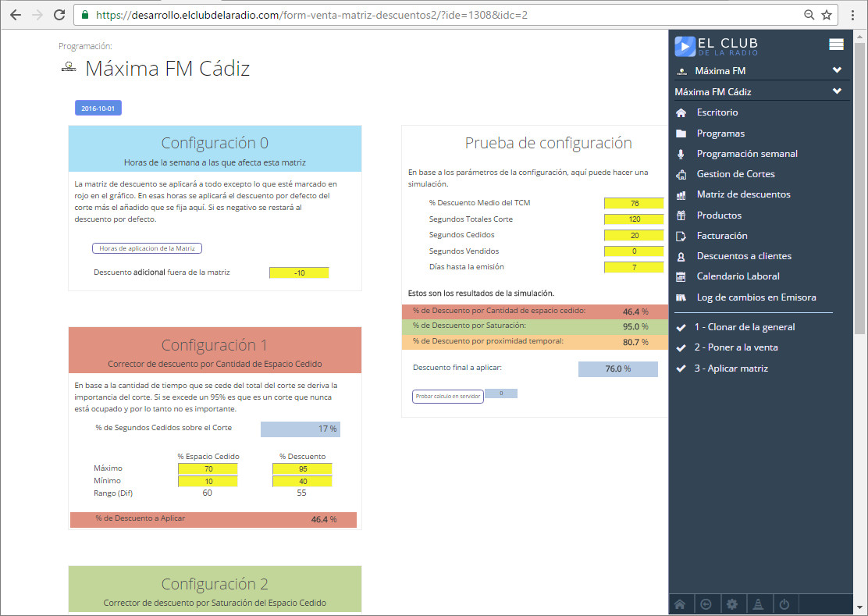Click the Descuento adicional fuera de la matriz field
The width and height of the screenshot is (868, 616).
click(x=299, y=272)
